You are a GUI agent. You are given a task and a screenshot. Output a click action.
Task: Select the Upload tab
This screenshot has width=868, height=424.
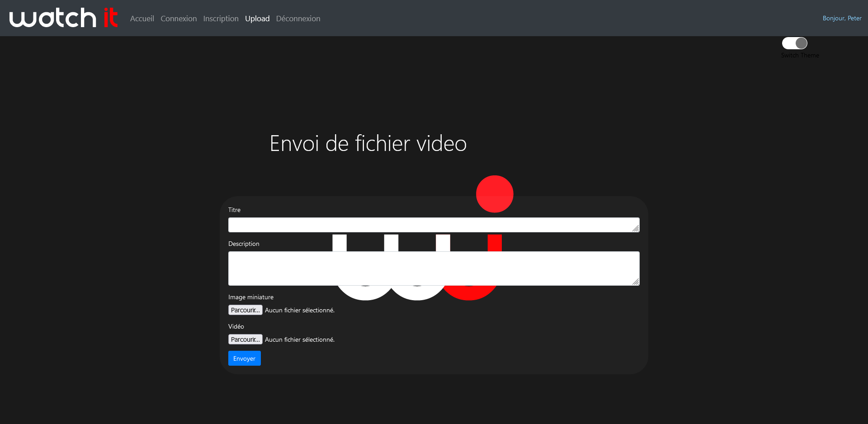257,19
